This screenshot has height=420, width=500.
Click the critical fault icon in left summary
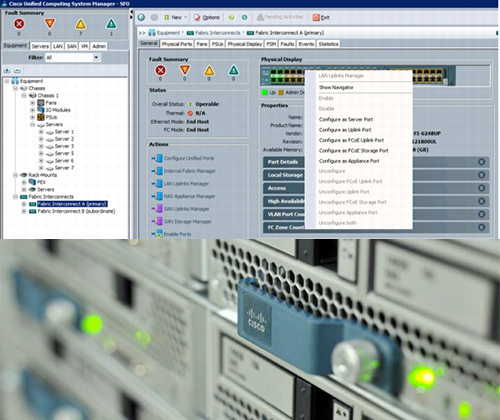point(19,24)
